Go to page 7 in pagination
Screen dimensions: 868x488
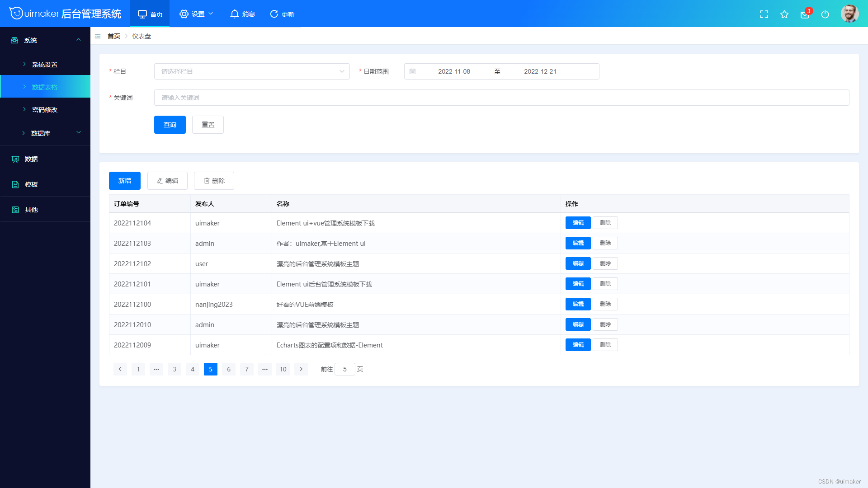pos(247,369)
